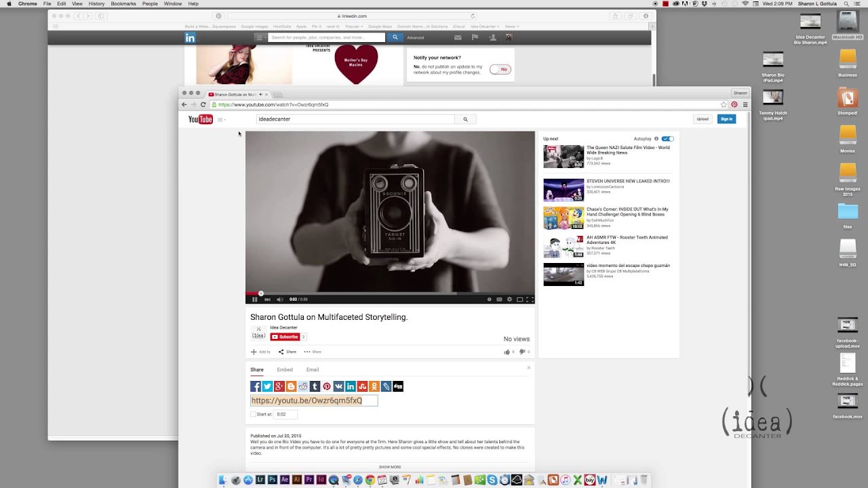
Task: Share the video on reddit
Action: pos(303,386)
